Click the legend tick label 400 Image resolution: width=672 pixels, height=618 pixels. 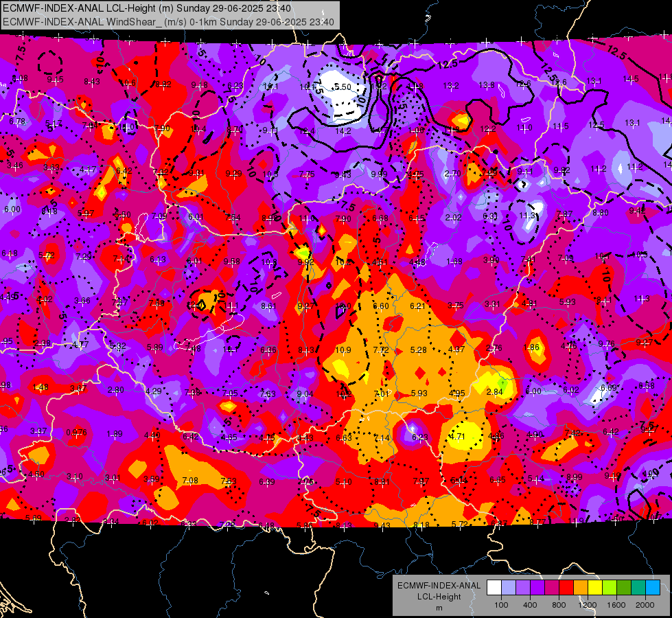tap(530, 605)
